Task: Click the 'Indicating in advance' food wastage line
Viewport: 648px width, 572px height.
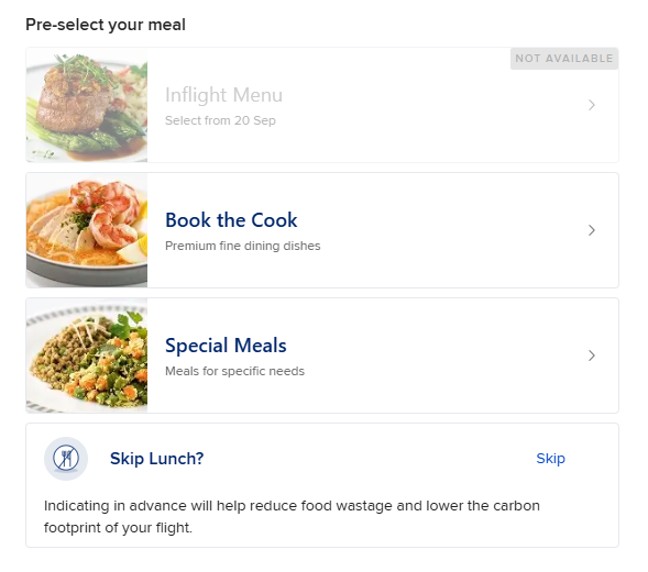Action: (291, 506)
